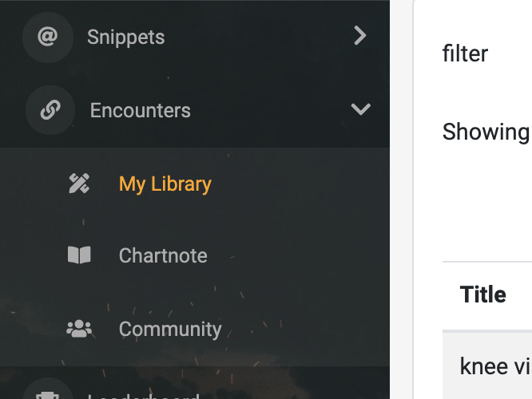Go to the Community submenu item
Image resolution: width=532 pixels, height=399 pixels.
(x=170, y=329)
